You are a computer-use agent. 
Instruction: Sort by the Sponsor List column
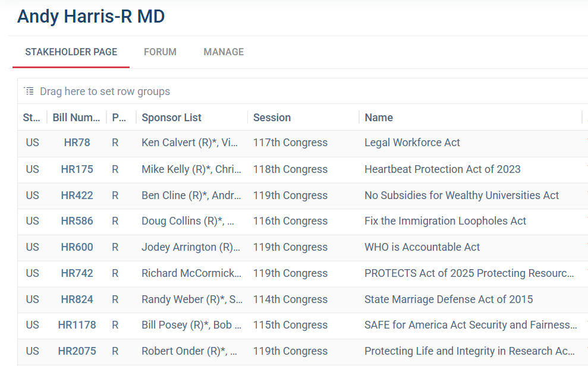click(x=171, y=118)
